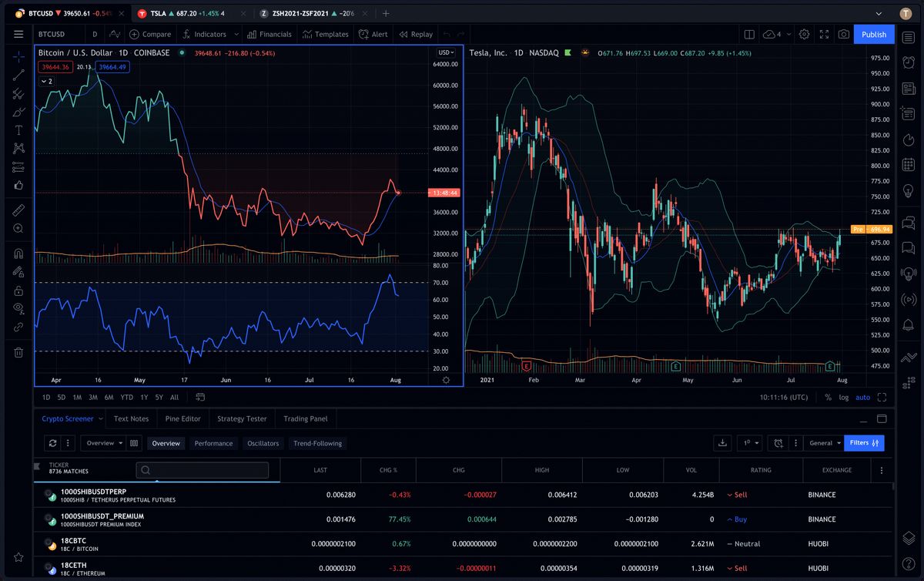Image resolution: width=924 pixels, height=581 pixels.
Task: Toggle magnet mode in left toolbar
Action: pos(18,253)
